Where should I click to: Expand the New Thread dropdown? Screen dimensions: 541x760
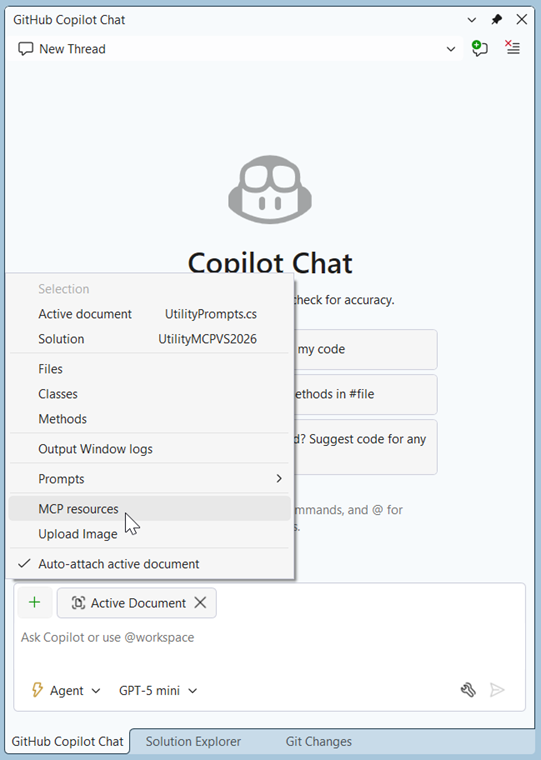[451, 49]
